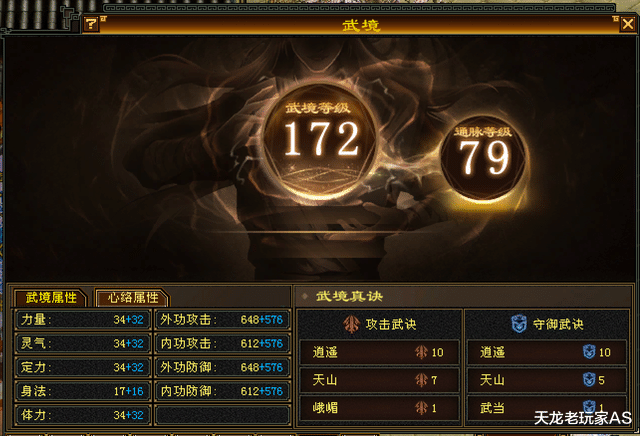Click the 守御武诀 column title
The height and width of the screenshot is (436, 640).
coord(558,325)
